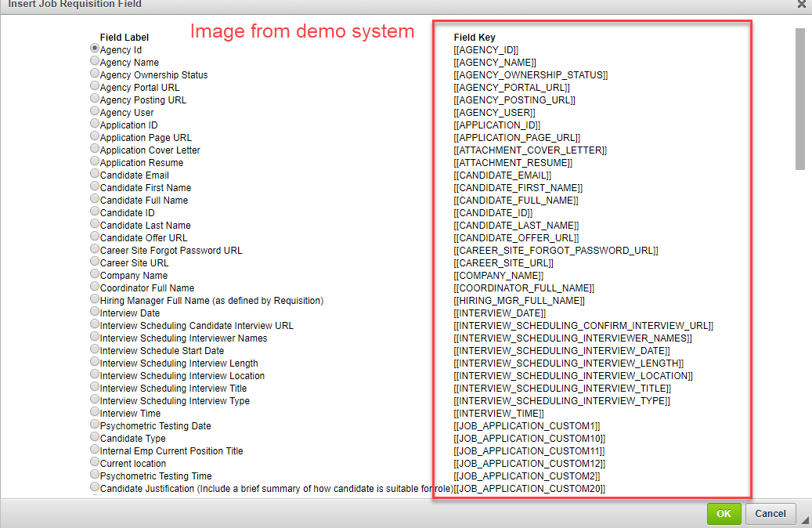Select the Career Site URL radio button
The image size is (812, 528).
tap(94, 261)
